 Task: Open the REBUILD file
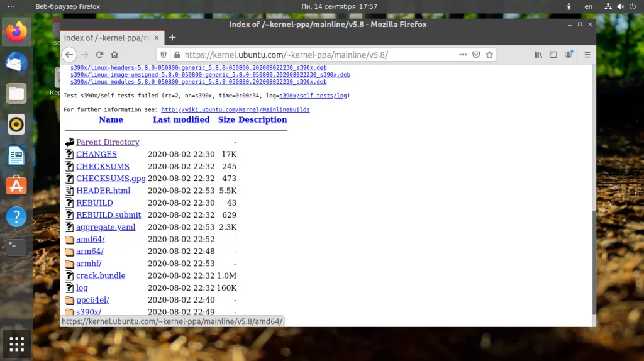point(94,203)
